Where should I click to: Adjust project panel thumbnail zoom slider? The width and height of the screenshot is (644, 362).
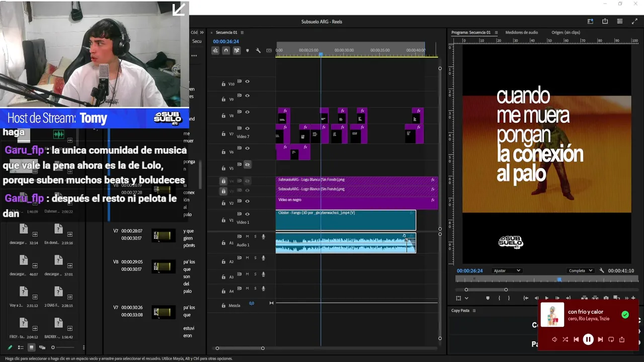point(53,347)
